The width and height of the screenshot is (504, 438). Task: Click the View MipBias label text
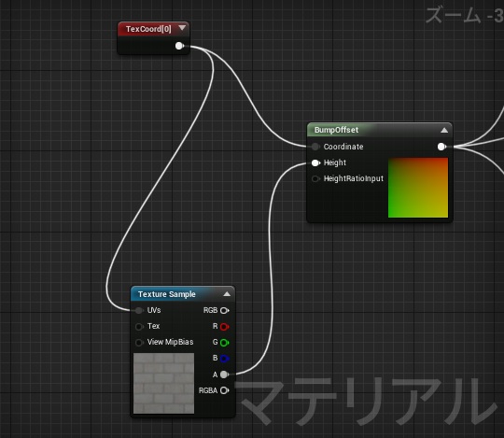[x=170, y=342]
